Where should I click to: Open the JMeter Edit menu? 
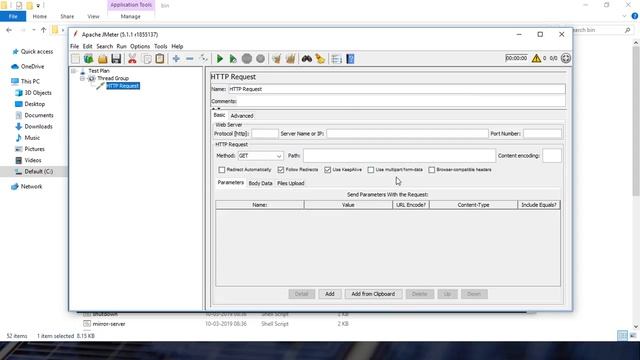(x=87, y=47)
